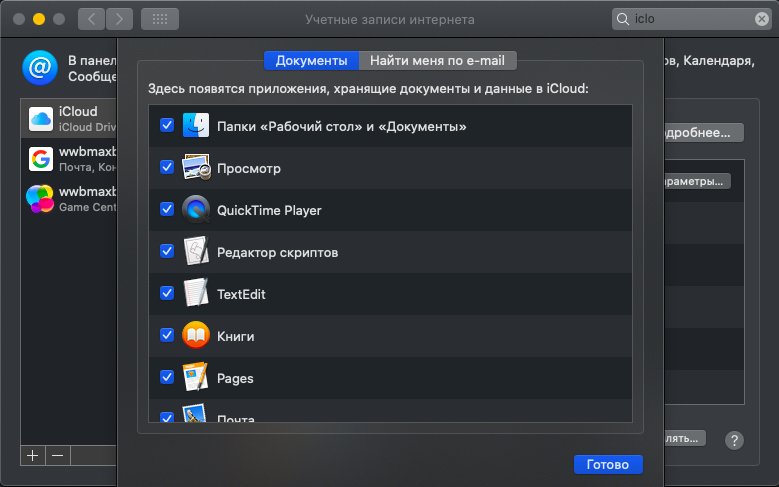Click the Pages label text
The image size is (779, 487).
click(x=235, y=379)
